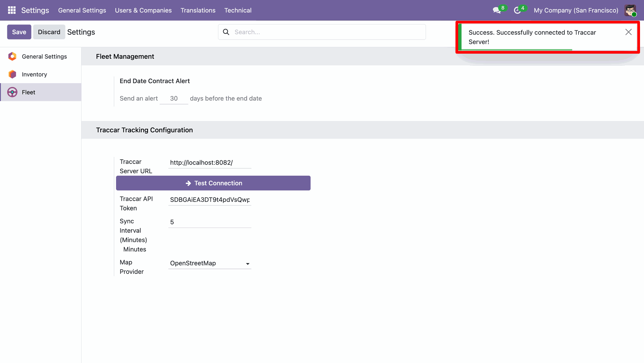Save the settings
Screen dimensions: 644x363
(19, 32)
